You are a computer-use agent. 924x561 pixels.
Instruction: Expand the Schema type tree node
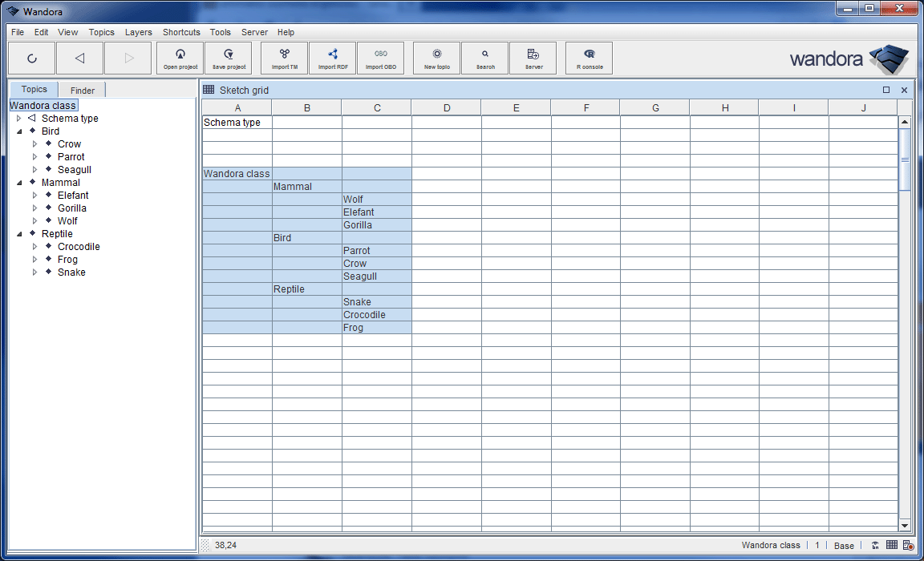point(19,119)
